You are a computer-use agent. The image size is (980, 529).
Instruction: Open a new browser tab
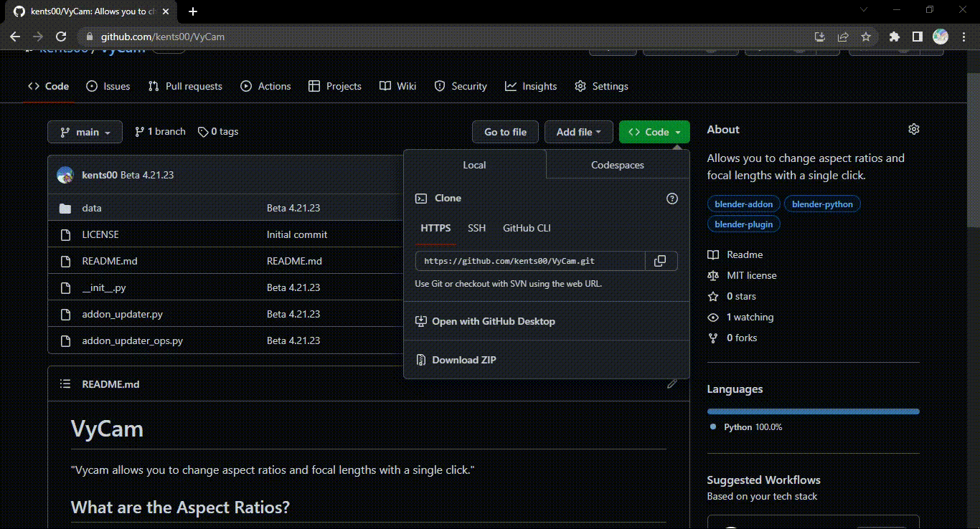click(193, 11)
